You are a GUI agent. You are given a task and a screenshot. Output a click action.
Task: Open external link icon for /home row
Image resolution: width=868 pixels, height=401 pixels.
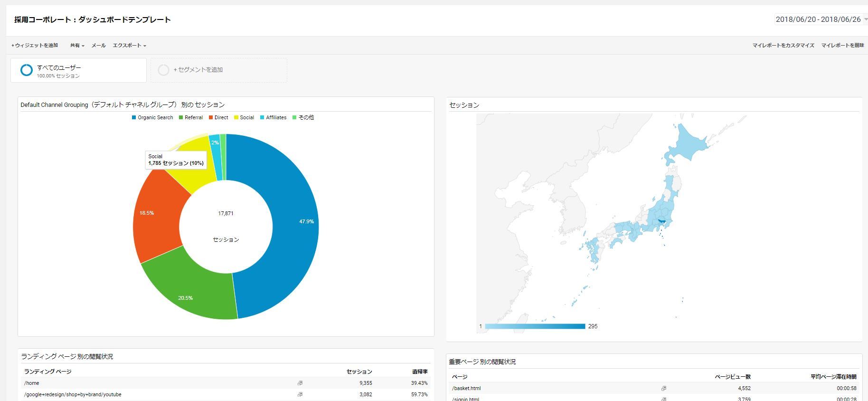point(300,383)
